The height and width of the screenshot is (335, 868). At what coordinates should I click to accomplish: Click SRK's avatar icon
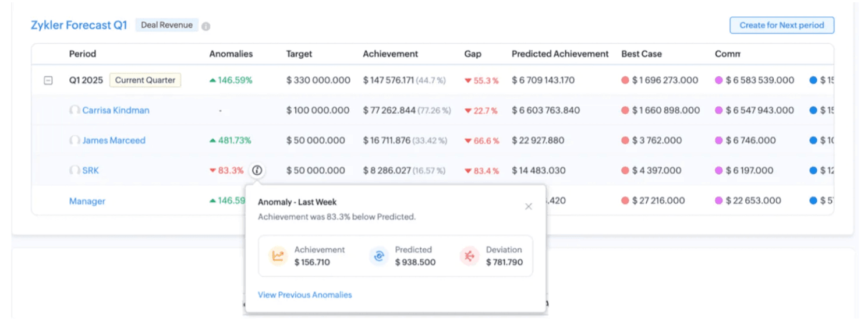tap(75, 171)
